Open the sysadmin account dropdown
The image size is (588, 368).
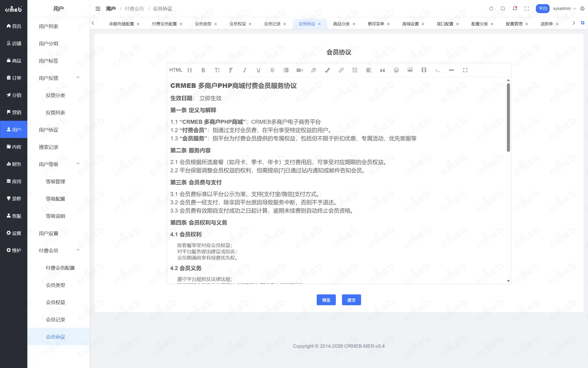564,9
